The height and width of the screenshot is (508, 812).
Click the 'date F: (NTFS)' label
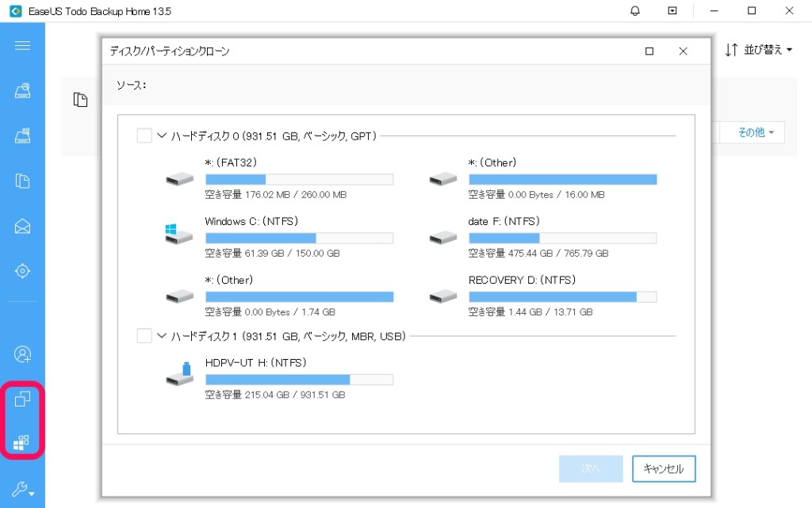click(x=504, y=221)
